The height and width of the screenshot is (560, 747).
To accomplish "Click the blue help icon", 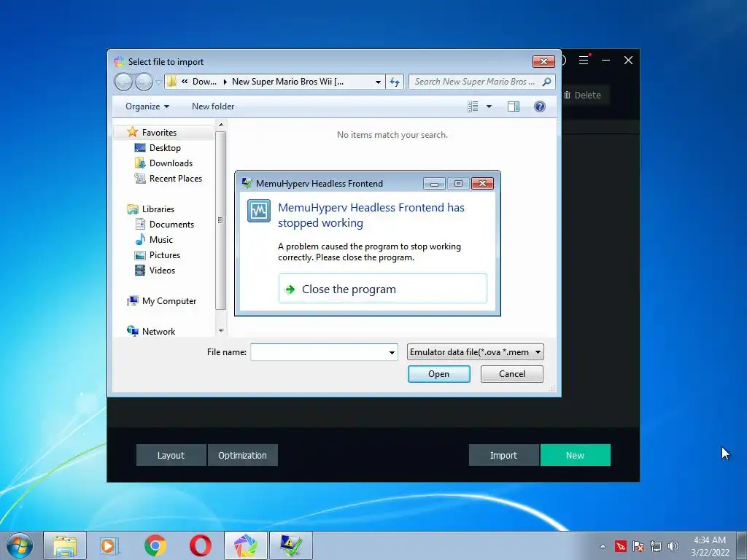I will [x=539, y=106].
